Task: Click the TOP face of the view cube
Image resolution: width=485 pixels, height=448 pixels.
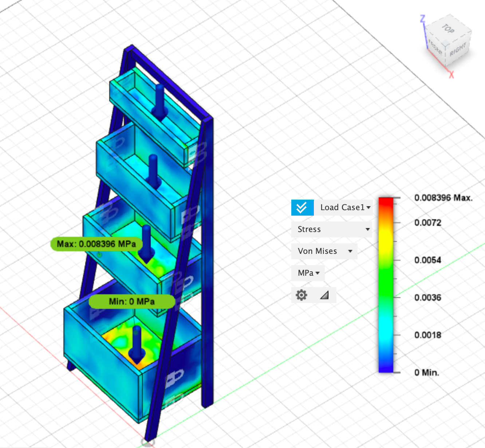Action: (x=448, y=28)
